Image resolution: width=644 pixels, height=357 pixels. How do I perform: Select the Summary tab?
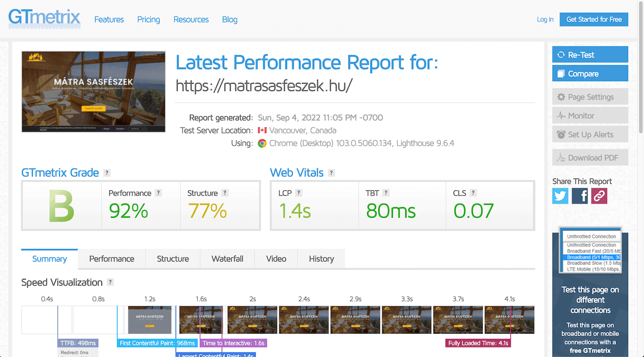click(50, 259)
